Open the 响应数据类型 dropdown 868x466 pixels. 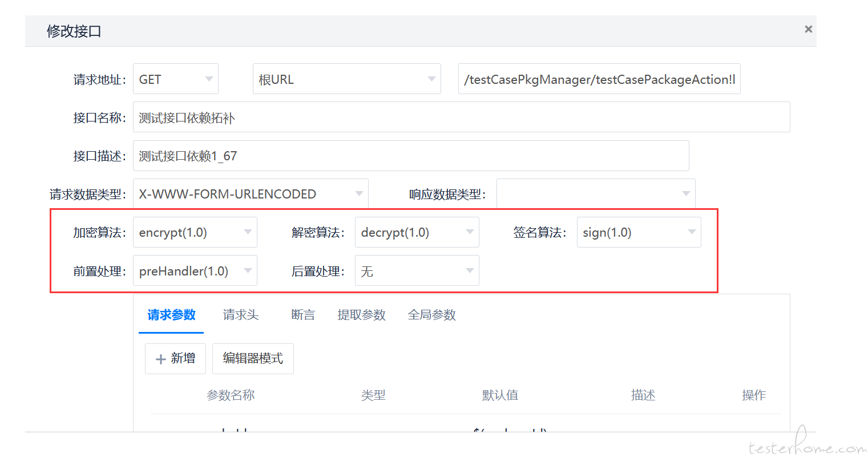point(595,194)
